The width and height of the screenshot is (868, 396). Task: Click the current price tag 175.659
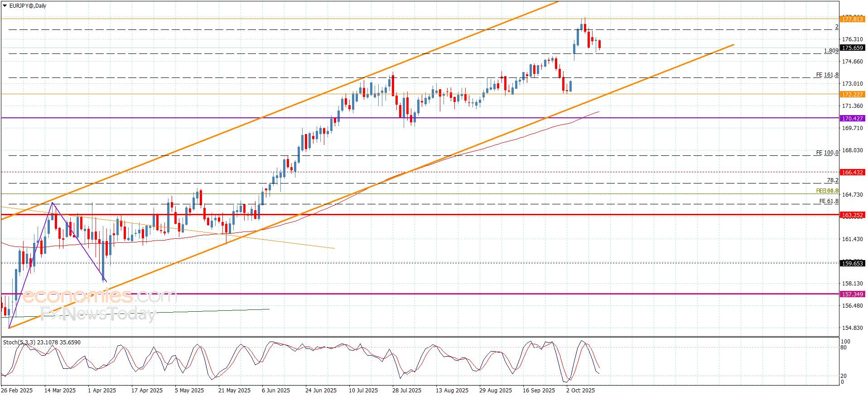tap(852, 48)
